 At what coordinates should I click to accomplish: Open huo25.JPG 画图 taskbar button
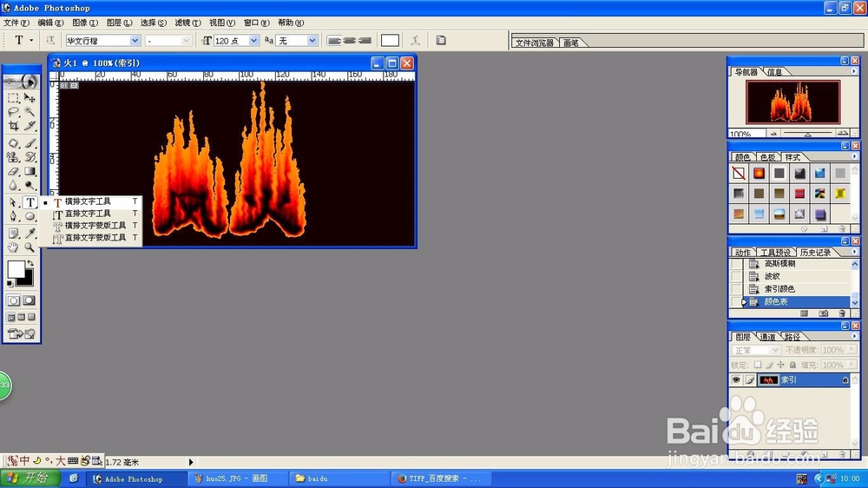click(238, 478)
